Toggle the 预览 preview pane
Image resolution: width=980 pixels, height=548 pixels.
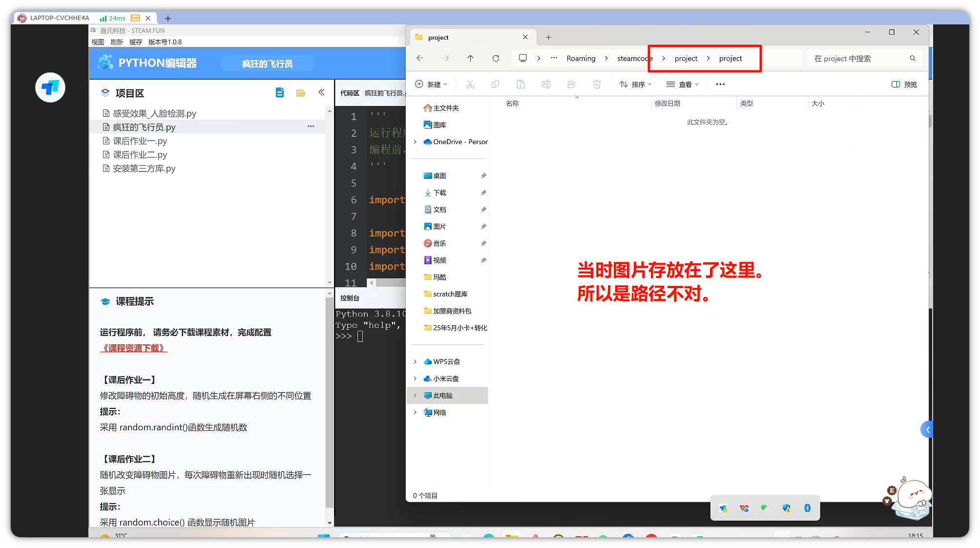pyautogui.click(x=904, y=84)
